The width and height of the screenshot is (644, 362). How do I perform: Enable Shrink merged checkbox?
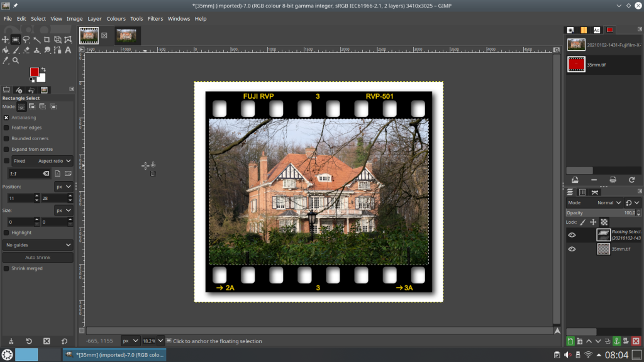tap(6, 268)
